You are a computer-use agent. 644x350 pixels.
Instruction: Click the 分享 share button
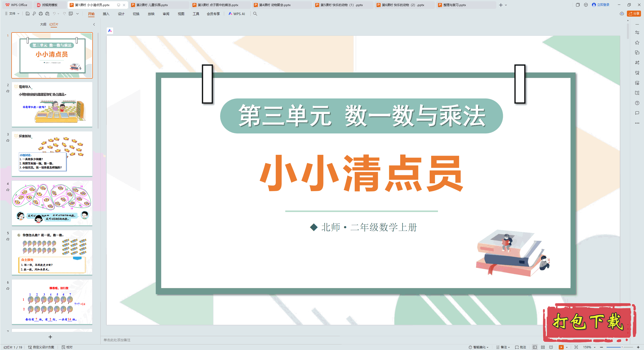pos(634,14)
